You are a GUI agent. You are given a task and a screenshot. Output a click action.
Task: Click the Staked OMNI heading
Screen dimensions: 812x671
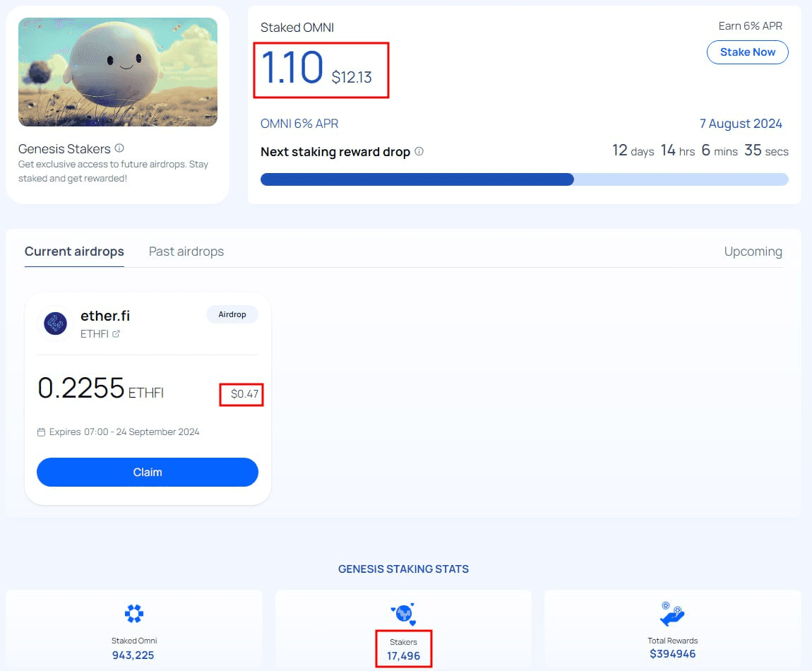coord(297,28)
